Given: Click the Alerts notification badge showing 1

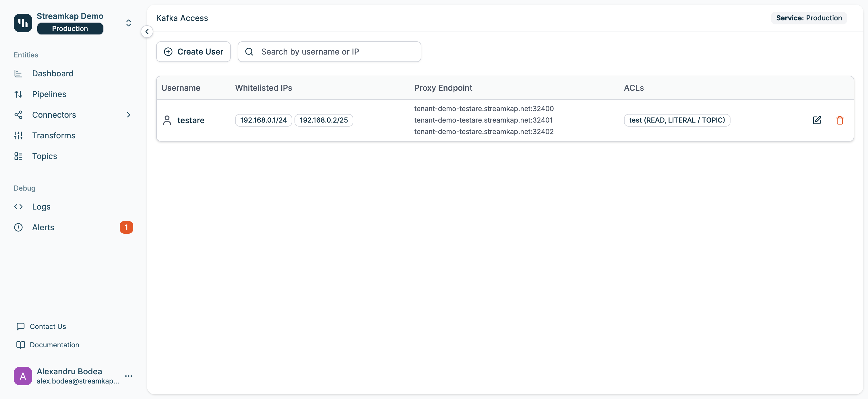Looking at the screenshot, I should [126, 227].
